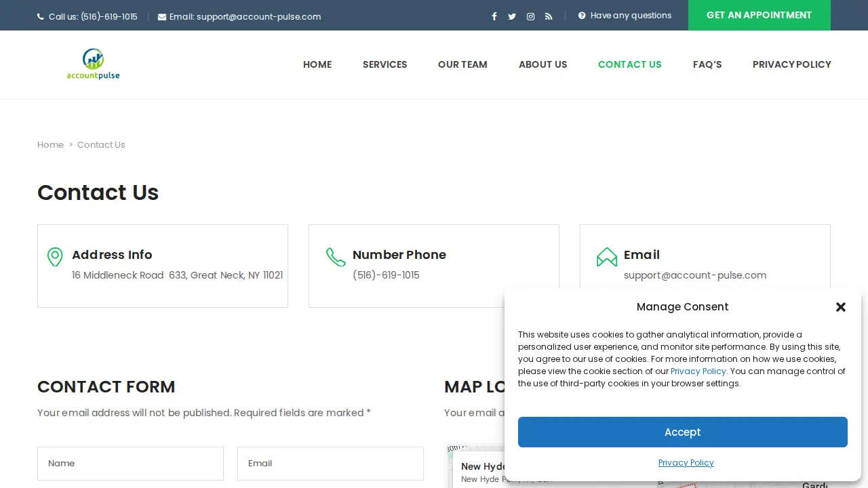Screen dimensions: 868x488
Task: Close the Manage Consent dialog
Action: coord(841,307)
